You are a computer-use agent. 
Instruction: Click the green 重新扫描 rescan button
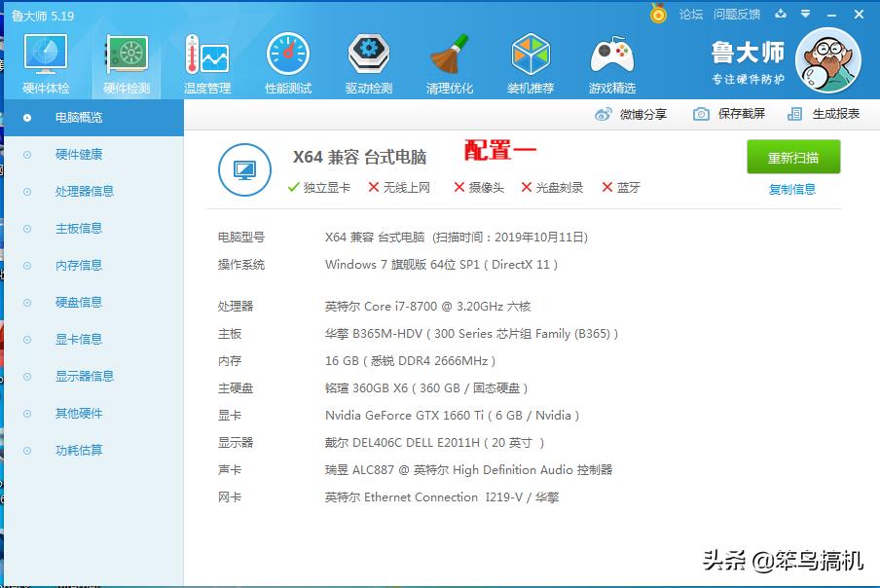(795, 157)
